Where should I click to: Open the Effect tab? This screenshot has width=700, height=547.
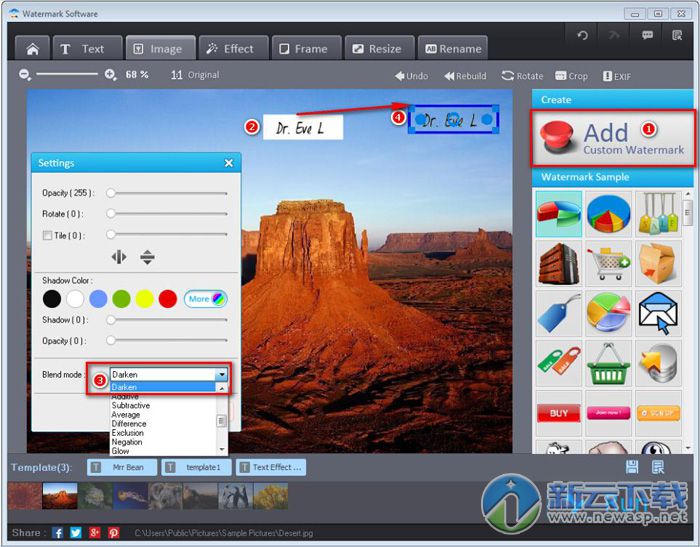coord(233,49)
